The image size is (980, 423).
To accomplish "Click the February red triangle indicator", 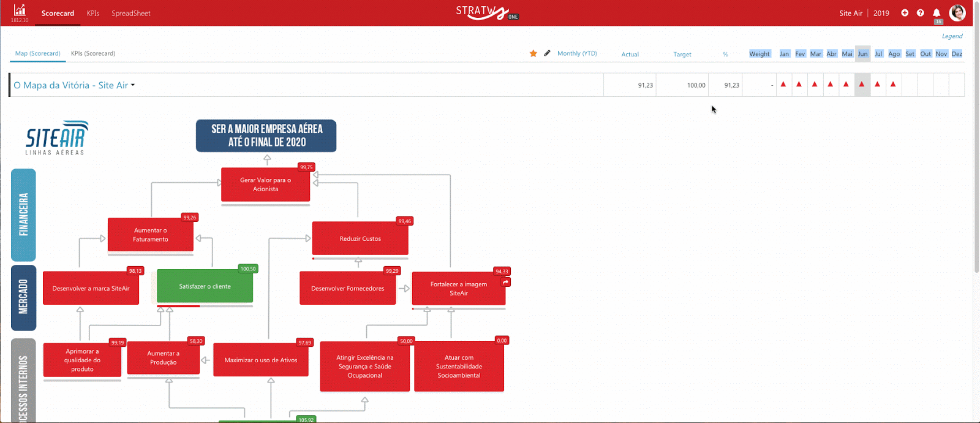I will pos(799,84).
